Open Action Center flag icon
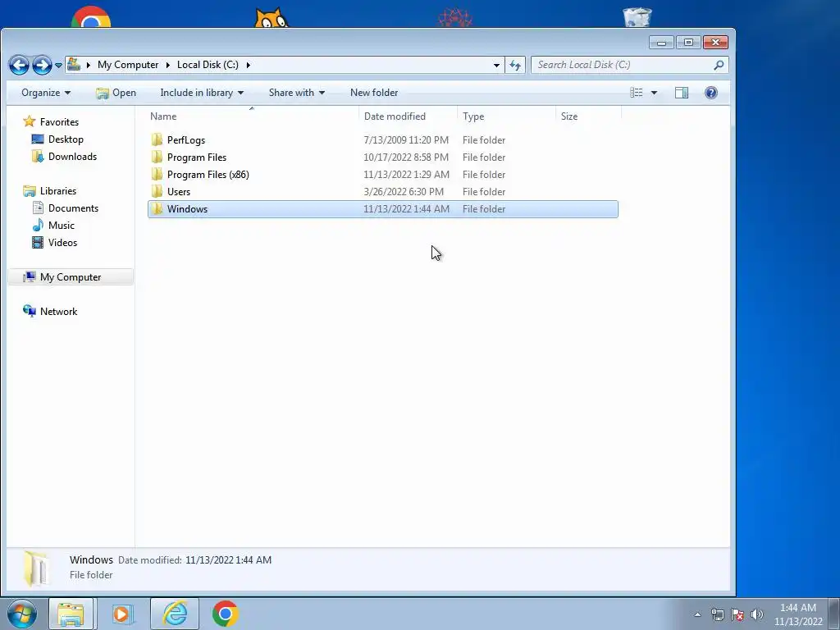 coord(737,614)
